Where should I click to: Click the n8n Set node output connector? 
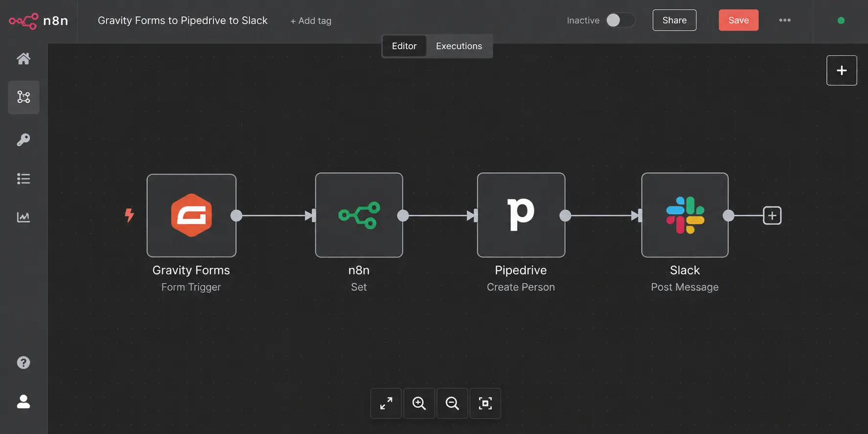(403, 215)
